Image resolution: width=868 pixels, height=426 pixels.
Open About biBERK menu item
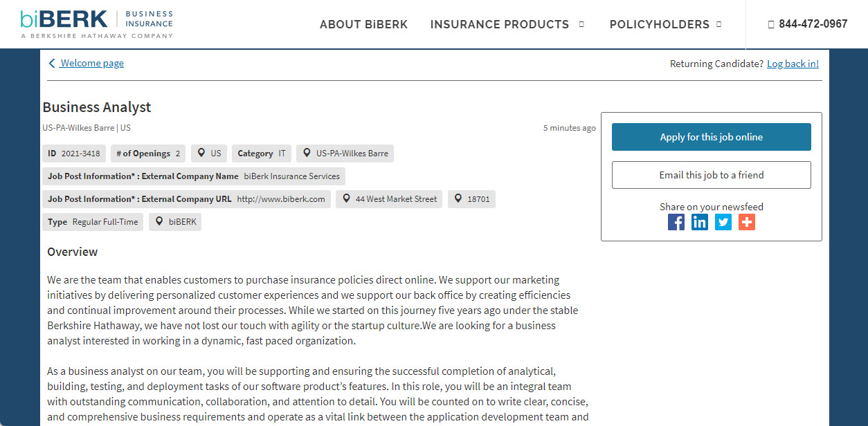[364, 24]
